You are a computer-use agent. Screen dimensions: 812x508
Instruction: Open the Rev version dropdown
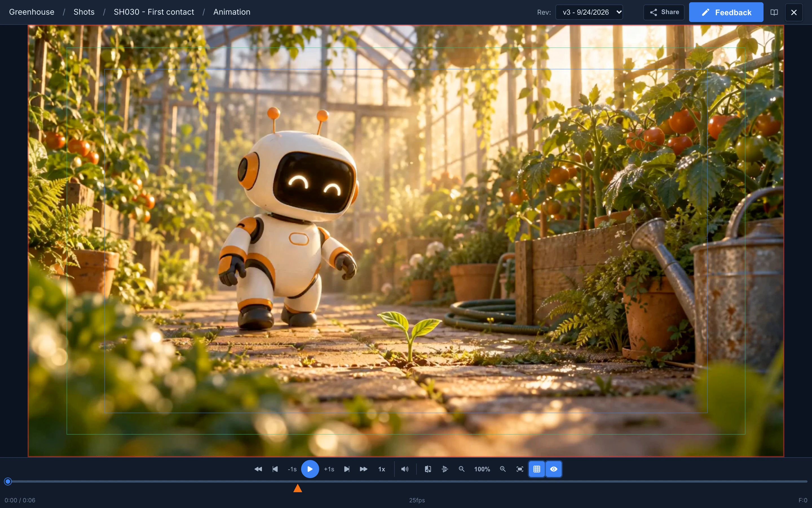(x=589, y=12)
